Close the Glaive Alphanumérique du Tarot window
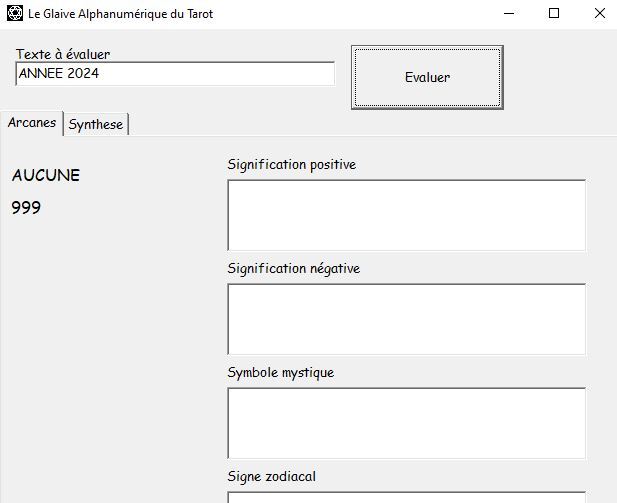The height and width of the screenshot is (503, 617). (599, 14)
